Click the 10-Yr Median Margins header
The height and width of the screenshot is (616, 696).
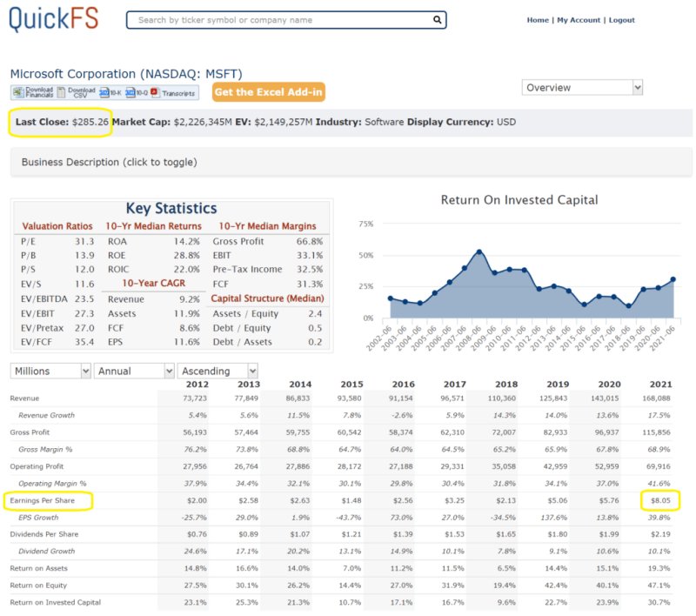[x=267, y=226]
